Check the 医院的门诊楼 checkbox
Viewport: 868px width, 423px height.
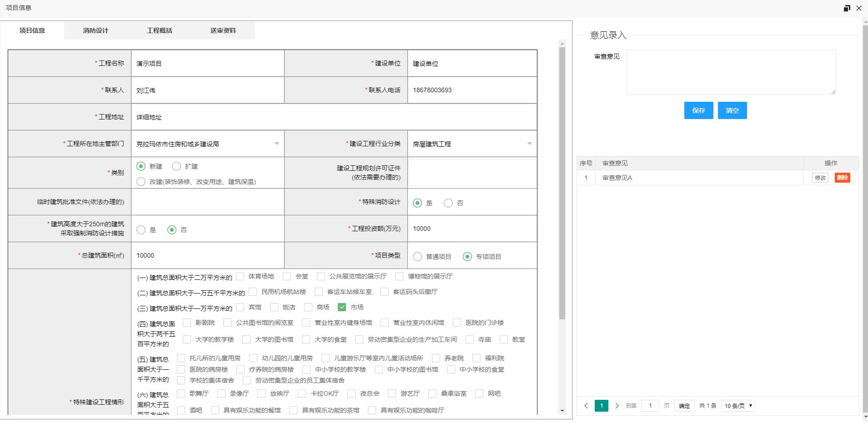click(457, 323)
